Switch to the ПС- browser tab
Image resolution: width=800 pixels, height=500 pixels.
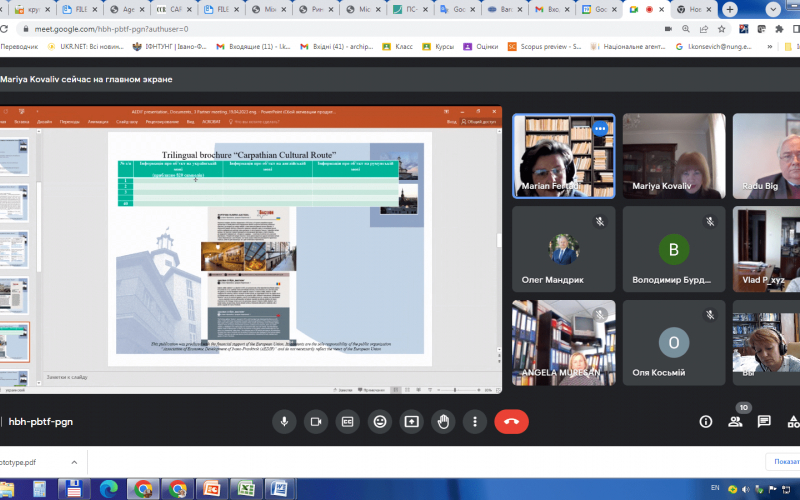pyautogui.click(x=411, y=9)
